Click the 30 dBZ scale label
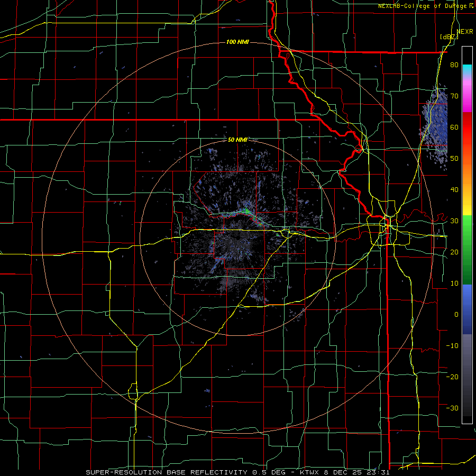Image resolution: width=476 pixels, height=476 pixels. (454, 221)
